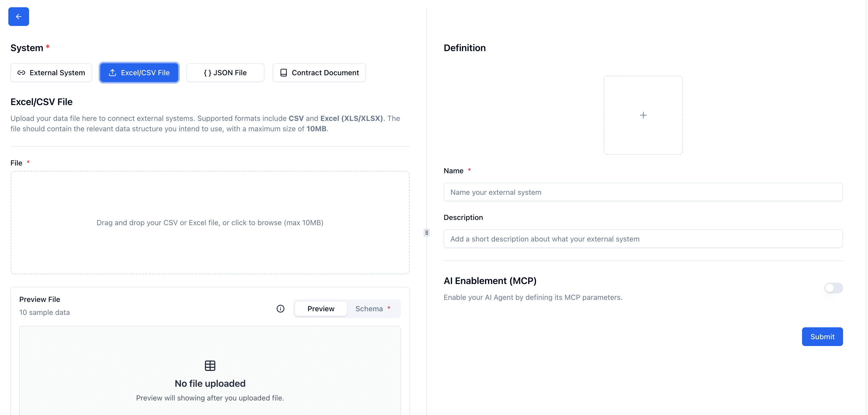Select the Preview tab
This screenshot has height=415, width=868.
pos(321,309)
